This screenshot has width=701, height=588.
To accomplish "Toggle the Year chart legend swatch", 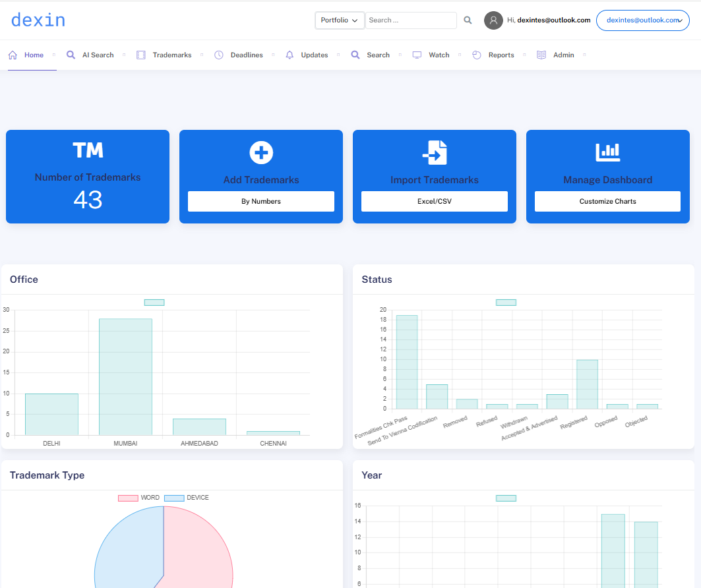I will pyautogui.click(x=506, y=498).
